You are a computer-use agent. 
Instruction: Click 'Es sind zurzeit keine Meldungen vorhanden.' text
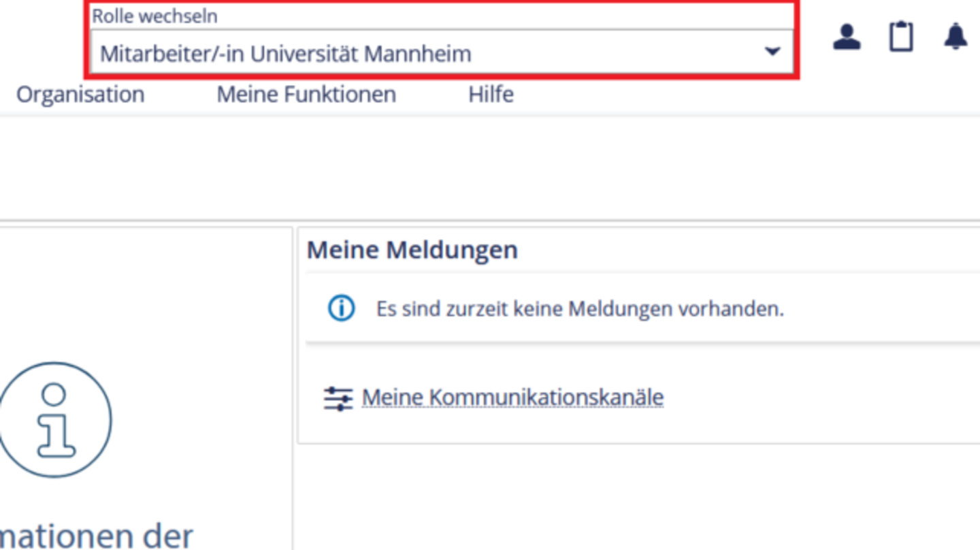click(x=580, y=309)
